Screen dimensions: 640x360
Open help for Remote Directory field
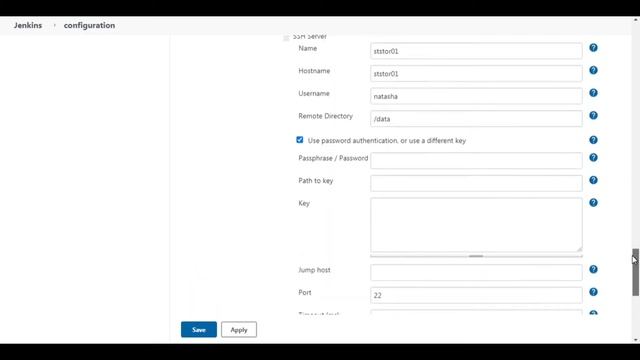click(x=593, y=116)
